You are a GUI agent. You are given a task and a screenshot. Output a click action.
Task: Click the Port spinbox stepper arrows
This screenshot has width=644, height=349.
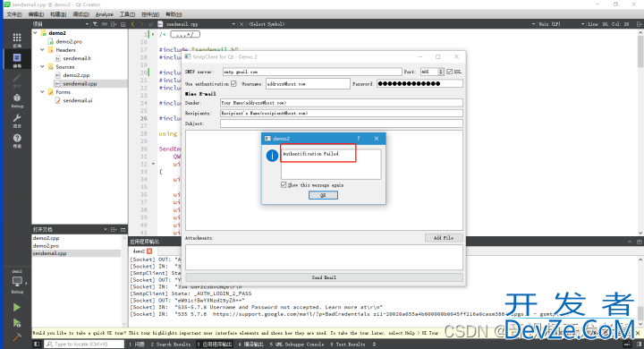coord(441,72)
